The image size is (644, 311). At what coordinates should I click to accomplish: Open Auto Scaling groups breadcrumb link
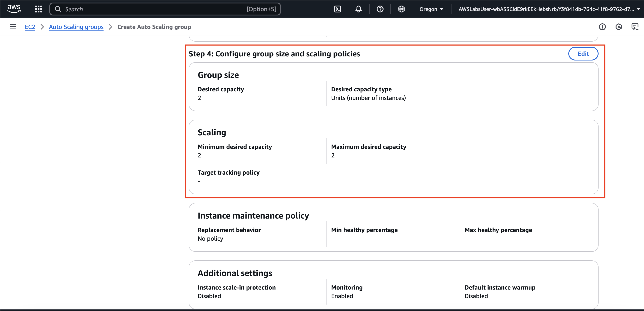coord(76,27)
